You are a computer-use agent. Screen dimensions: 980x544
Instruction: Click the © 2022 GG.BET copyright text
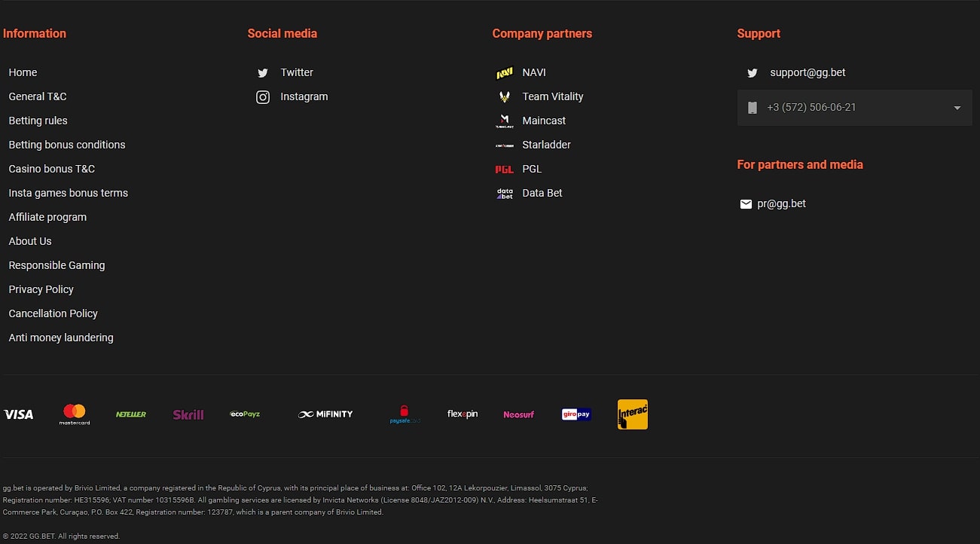click(x=62, y=536)
